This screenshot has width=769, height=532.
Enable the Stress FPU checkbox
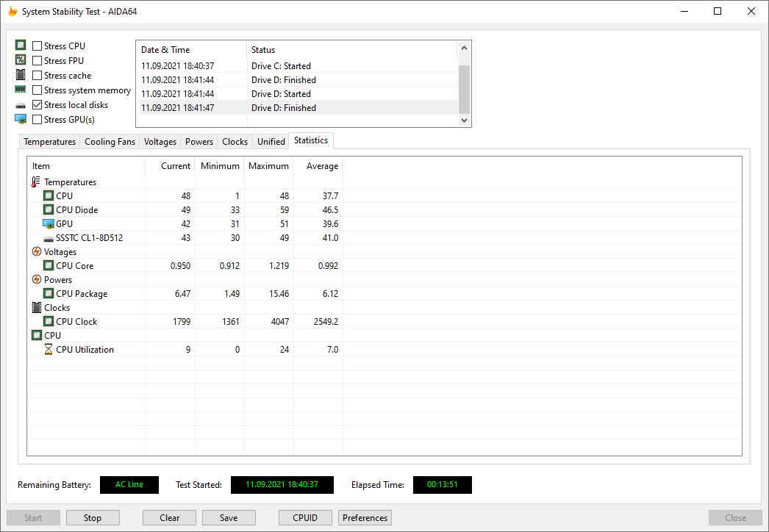point(37,60)
